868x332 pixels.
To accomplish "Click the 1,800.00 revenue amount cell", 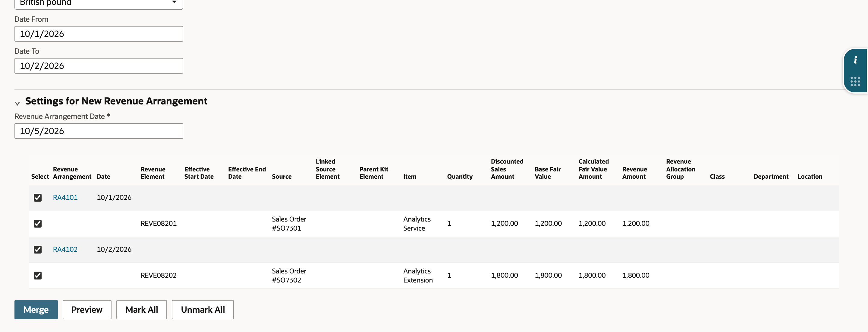I will 636,275.
